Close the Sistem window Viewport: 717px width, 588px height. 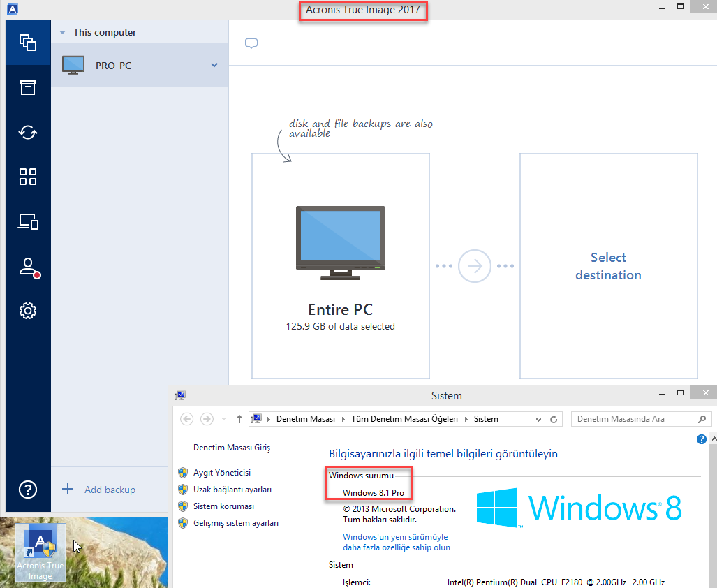point(706,392)
